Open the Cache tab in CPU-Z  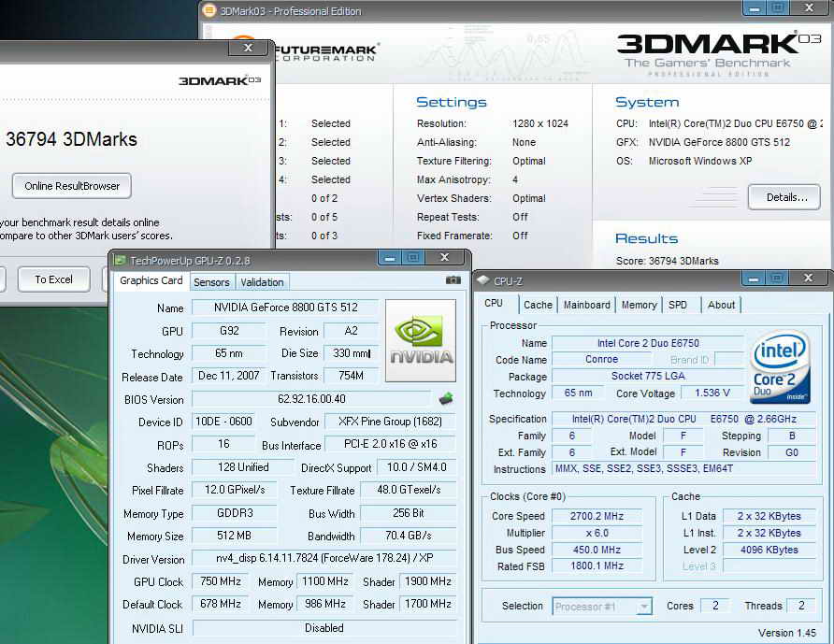538,306
